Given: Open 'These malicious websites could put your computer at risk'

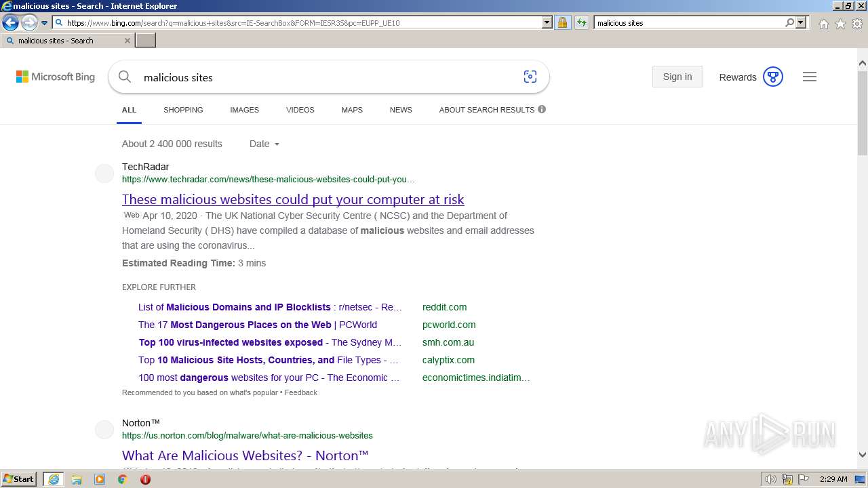Looking at the screenshot, I should (x=293, y=199).
